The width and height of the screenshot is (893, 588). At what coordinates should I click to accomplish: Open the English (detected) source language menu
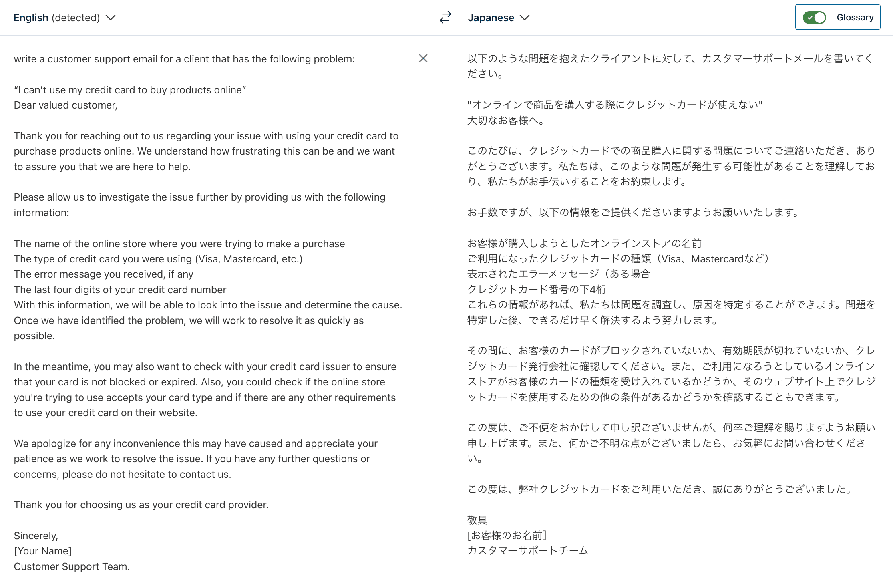[x=57, y=18]
